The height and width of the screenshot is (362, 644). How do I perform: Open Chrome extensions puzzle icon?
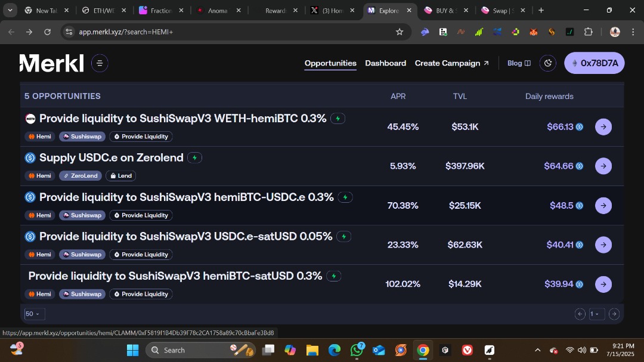click(x=588, y=32)
